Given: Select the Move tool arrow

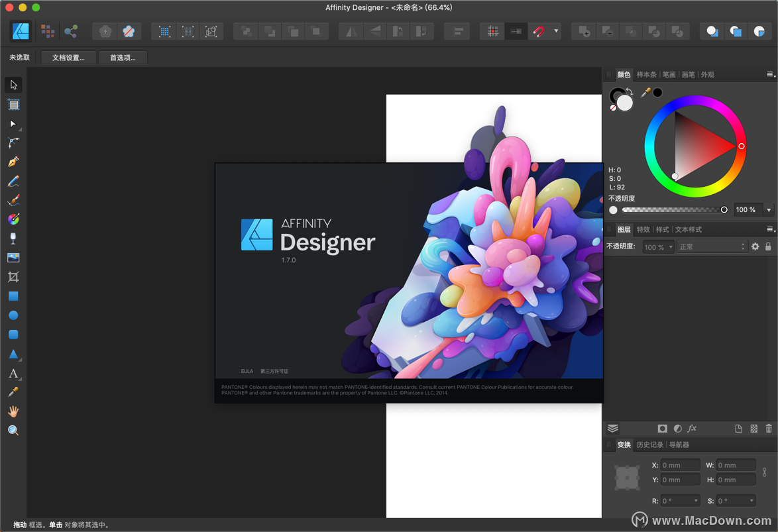Looking at the screenshot, I should [13, 85].
